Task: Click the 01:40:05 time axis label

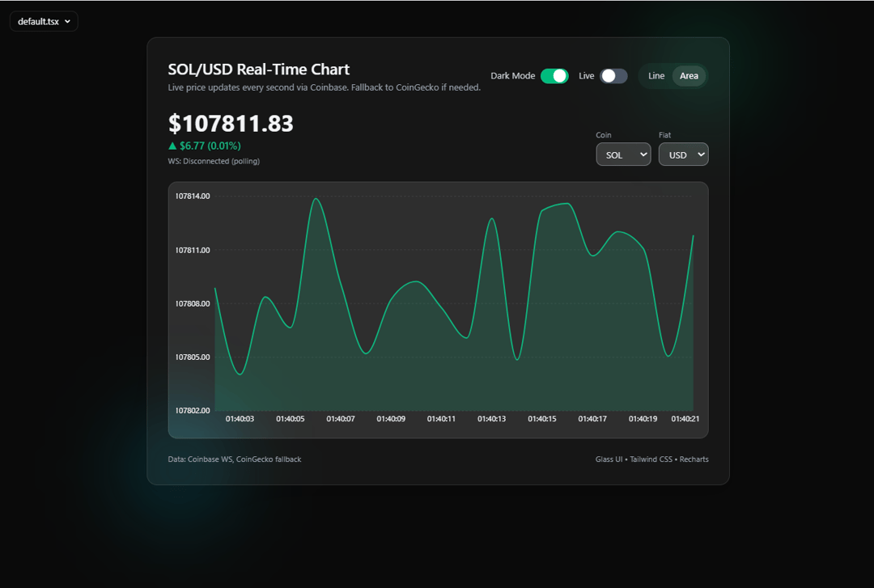Action: coord(291,419)
